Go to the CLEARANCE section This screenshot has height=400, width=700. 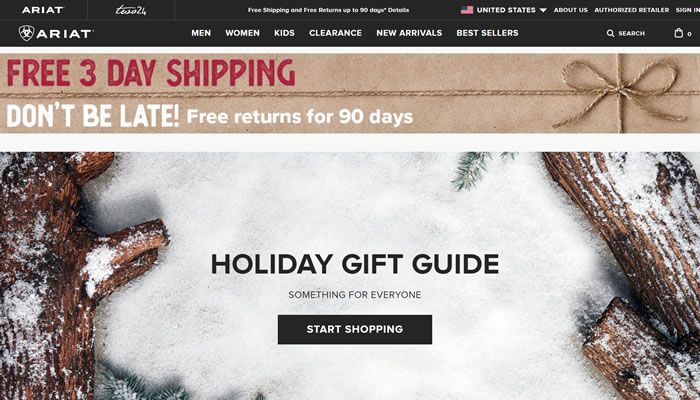pos(335,33)
